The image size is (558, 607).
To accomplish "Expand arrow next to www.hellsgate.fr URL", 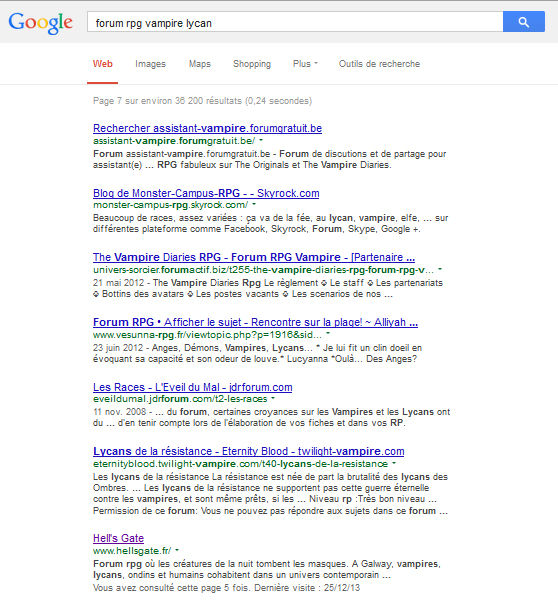I will 177,550.
